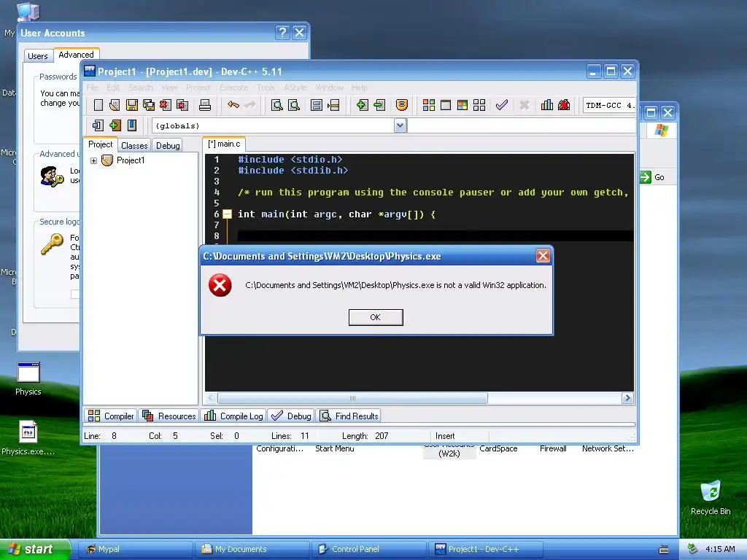Click the editor's right scroll arrow
Viewport: 747px width, 560px height.
tap(627, 398)
